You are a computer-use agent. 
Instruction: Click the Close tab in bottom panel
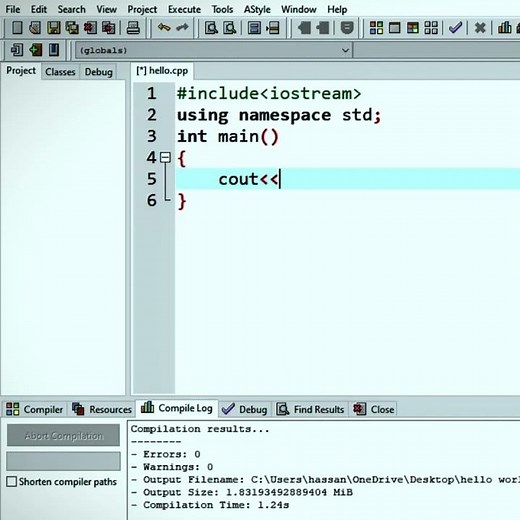pyautogui.click(x=374, y=409)
